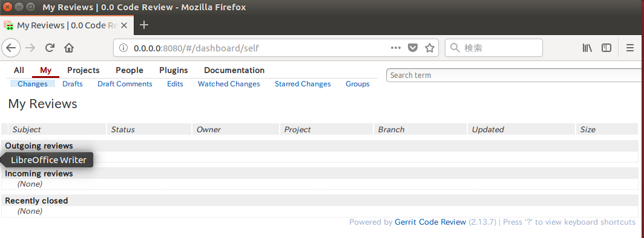644x238 pixels.
Task: Open the Changes submenu link
Action: click(x=33, y=84)
